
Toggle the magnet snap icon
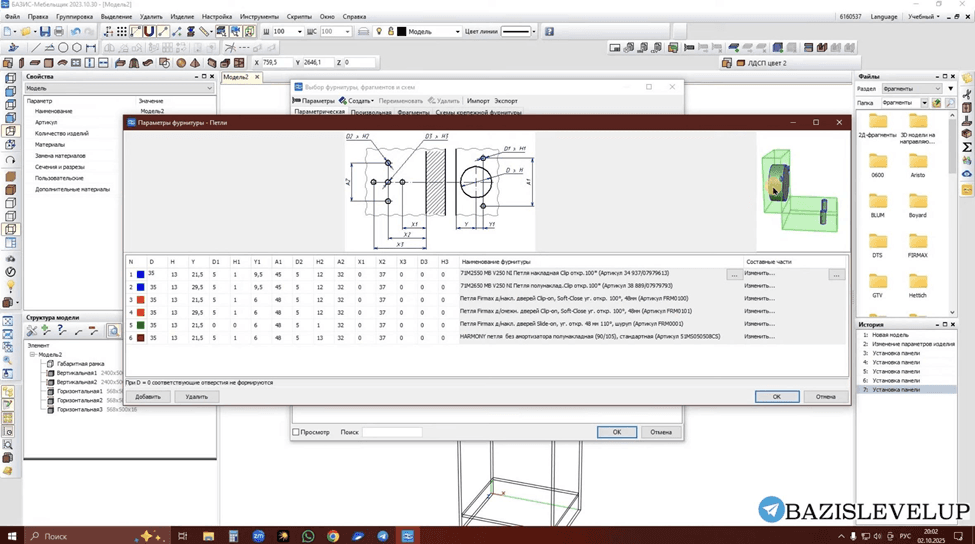coord(149,31)
